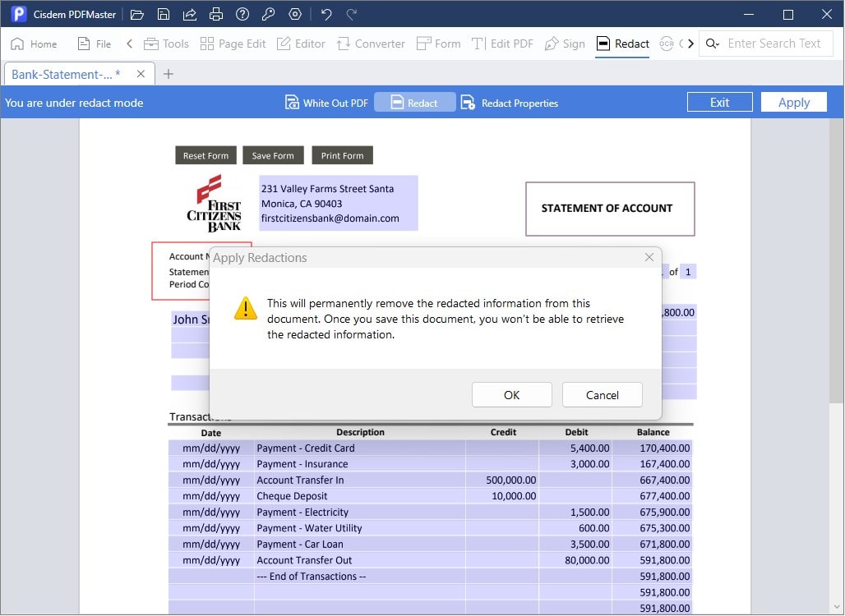Viewport: 845px width, 616px height.
Task: Switch to the Converter tab
Action: tap(370, 44)
